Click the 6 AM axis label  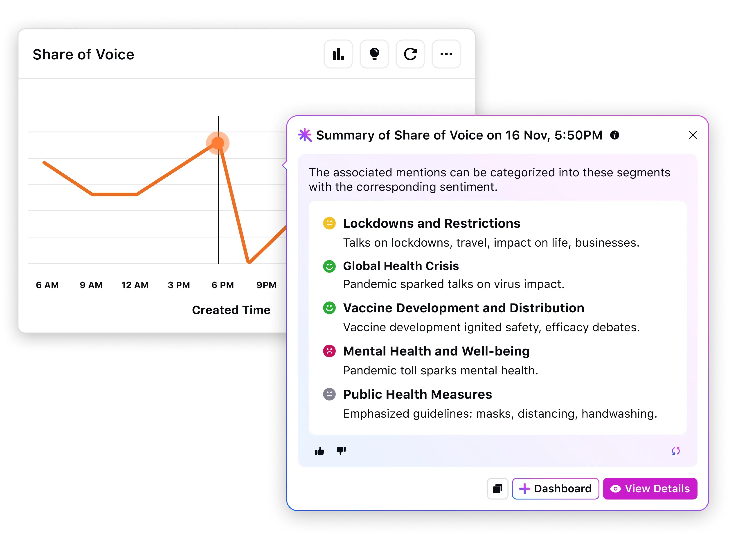pos(47,285)
